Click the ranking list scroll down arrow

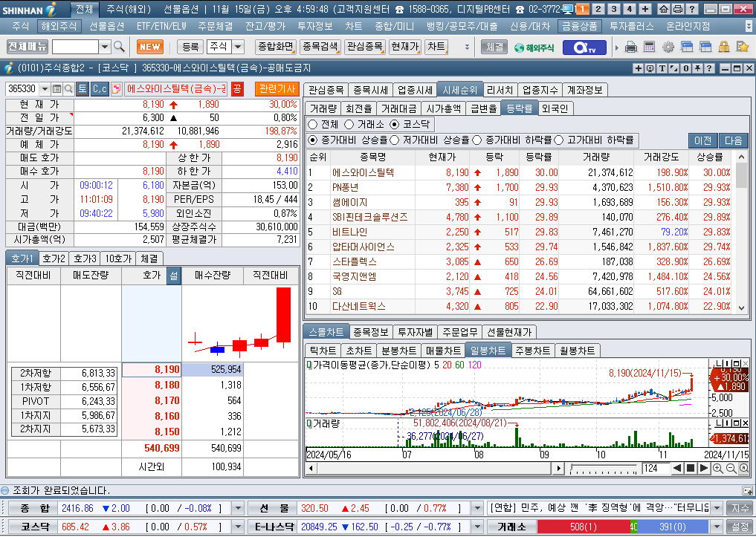click(x=742, y=308)
